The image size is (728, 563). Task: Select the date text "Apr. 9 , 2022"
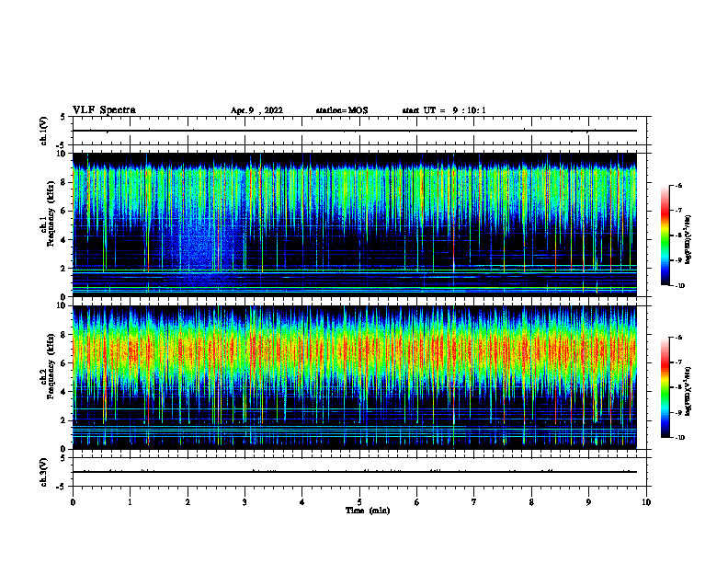click(x=256, y=110)
